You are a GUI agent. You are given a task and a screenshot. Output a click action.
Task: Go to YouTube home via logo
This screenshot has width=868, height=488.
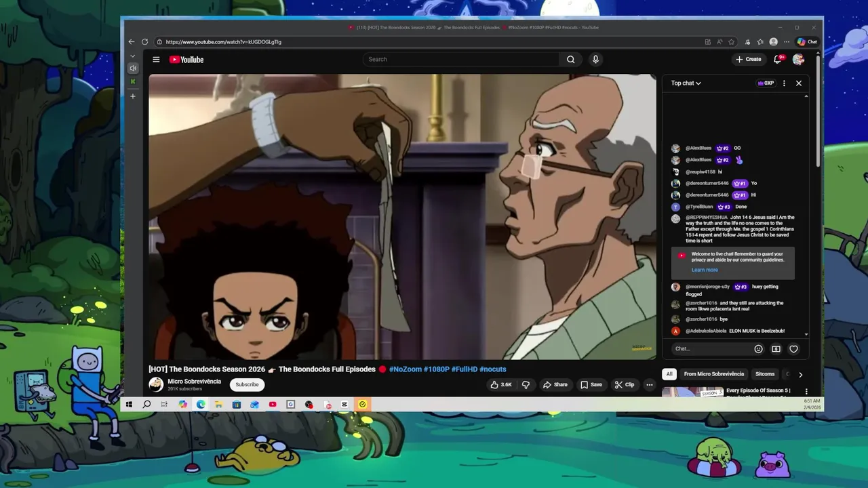pyautogui.click(x=186, y=60)
